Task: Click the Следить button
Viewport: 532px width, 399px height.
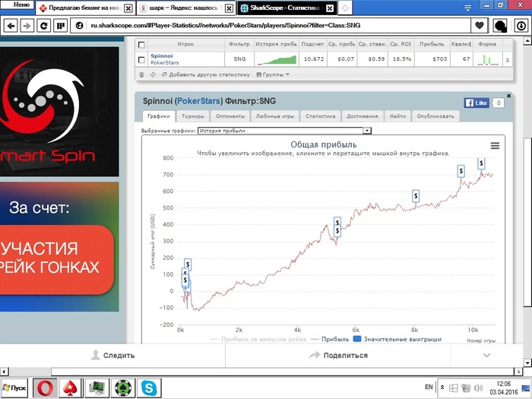Action: pos(113,355)
